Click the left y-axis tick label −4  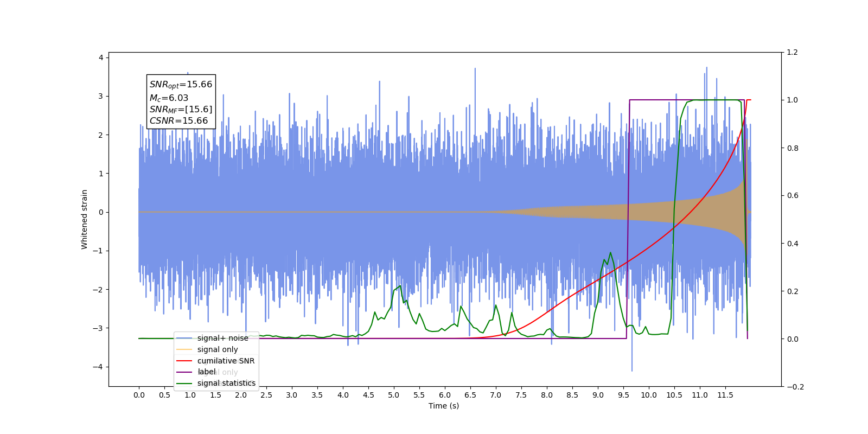(98, 367)
